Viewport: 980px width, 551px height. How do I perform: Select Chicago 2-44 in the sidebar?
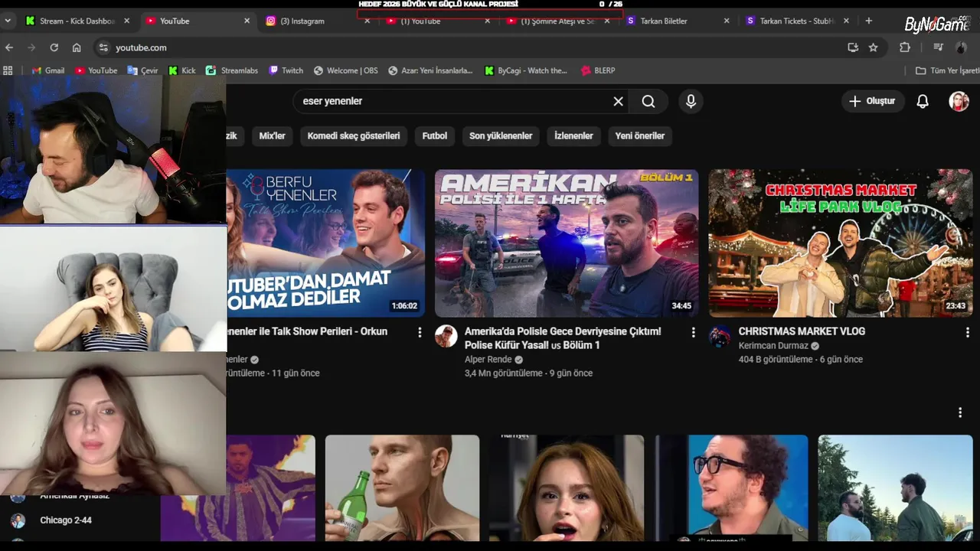(66, 520)
